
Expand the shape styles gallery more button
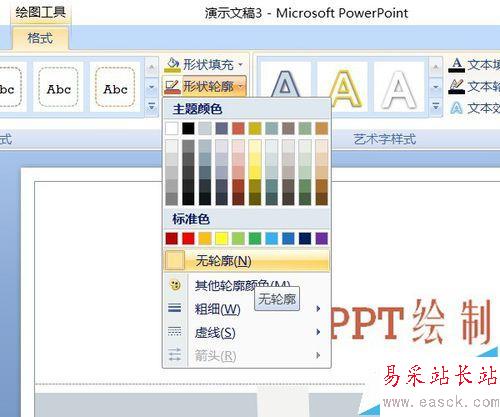pyautogui.click(x=152, y=107)
